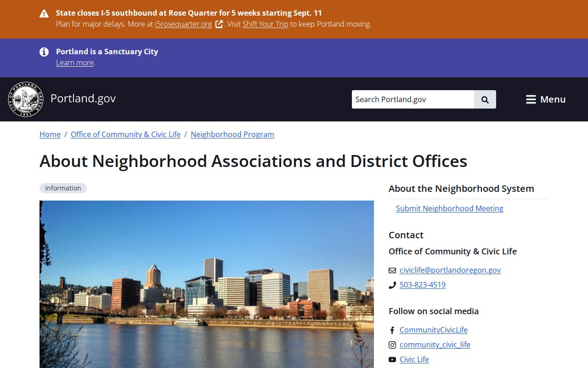Click the hamburger Menu icon
This screenshot has width=588, height=368.
[x=531, y=99]
